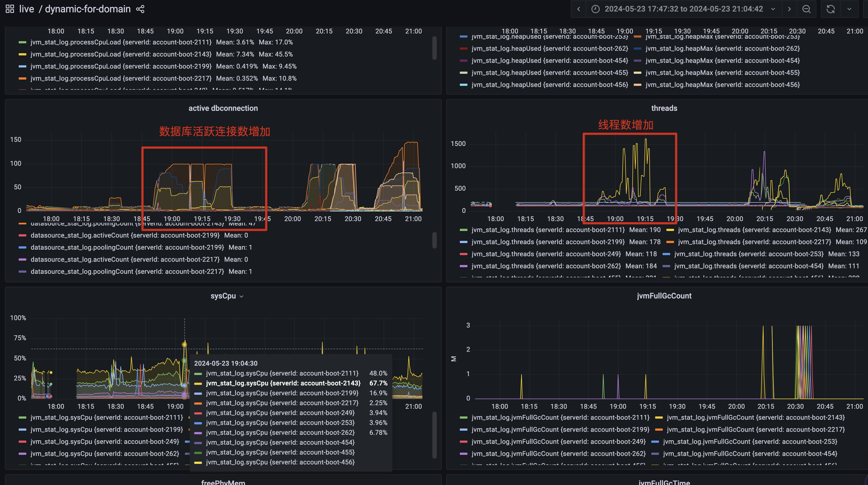Image resolution: width=868 pixels, height=485 pixels.
Task: Click the CPU legend scrollbar
Action: pos(434,48)
